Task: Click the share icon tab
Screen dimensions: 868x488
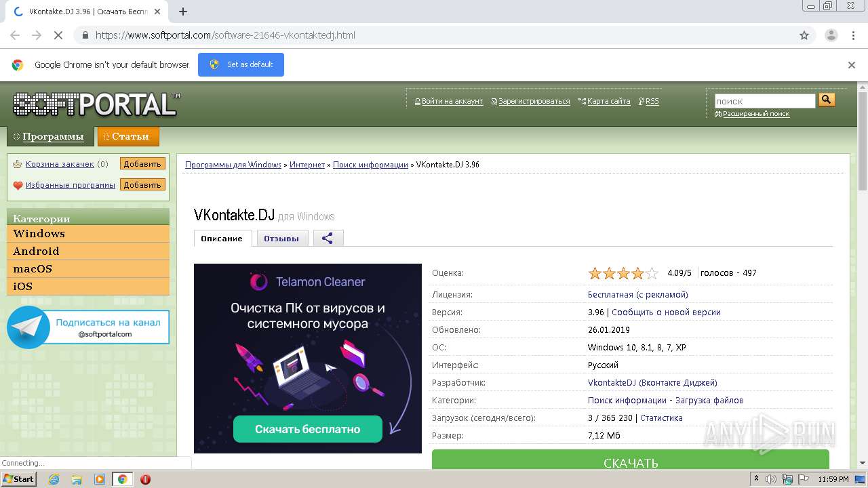Action: coord(328,238)
